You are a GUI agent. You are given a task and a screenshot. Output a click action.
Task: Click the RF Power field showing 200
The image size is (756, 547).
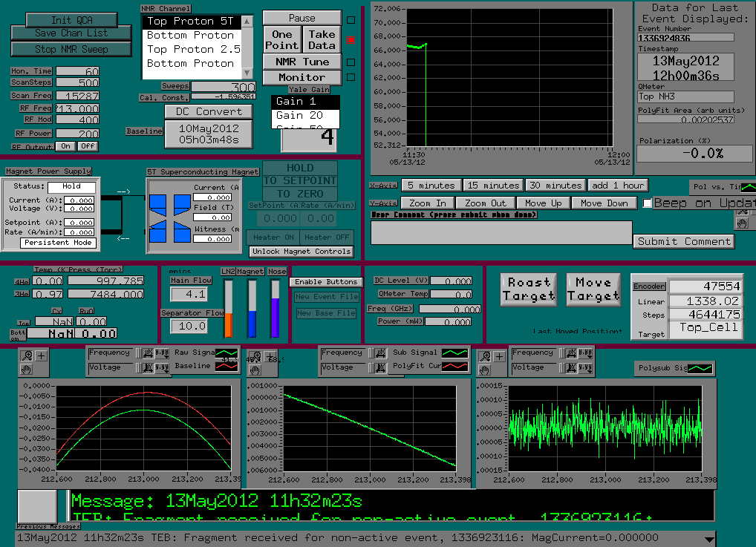coord(78,133)
